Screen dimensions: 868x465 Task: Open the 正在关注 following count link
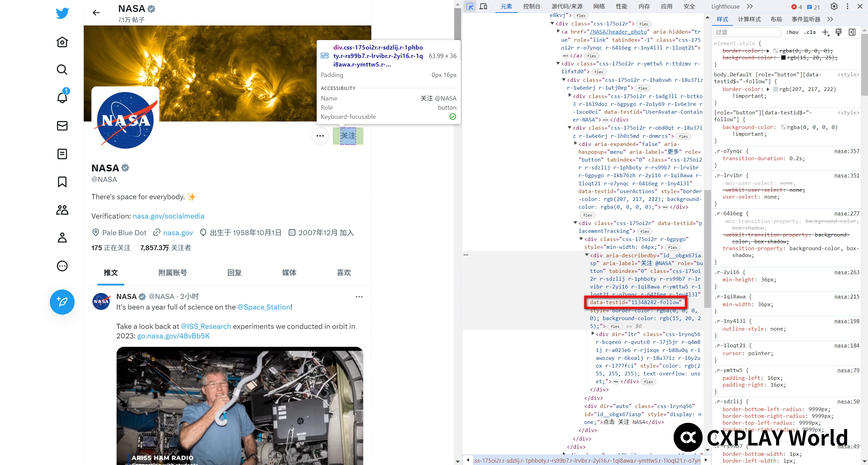[x=111, y=248]
